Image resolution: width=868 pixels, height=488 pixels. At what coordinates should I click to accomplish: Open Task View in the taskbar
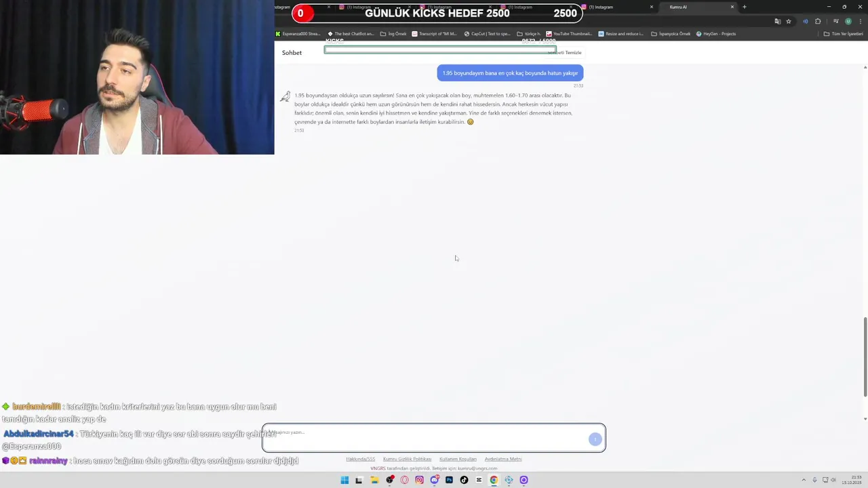click(359, 480)
